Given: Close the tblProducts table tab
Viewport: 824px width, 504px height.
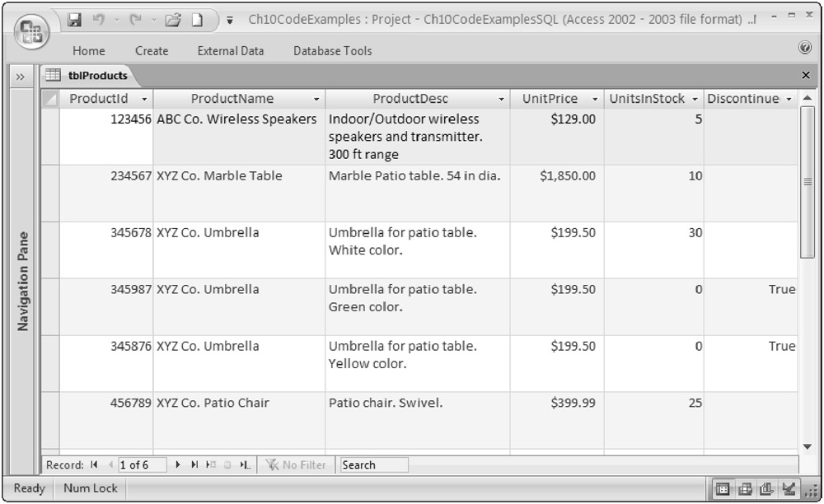Looking at the screenshot, I should click(x=805, y=75).
